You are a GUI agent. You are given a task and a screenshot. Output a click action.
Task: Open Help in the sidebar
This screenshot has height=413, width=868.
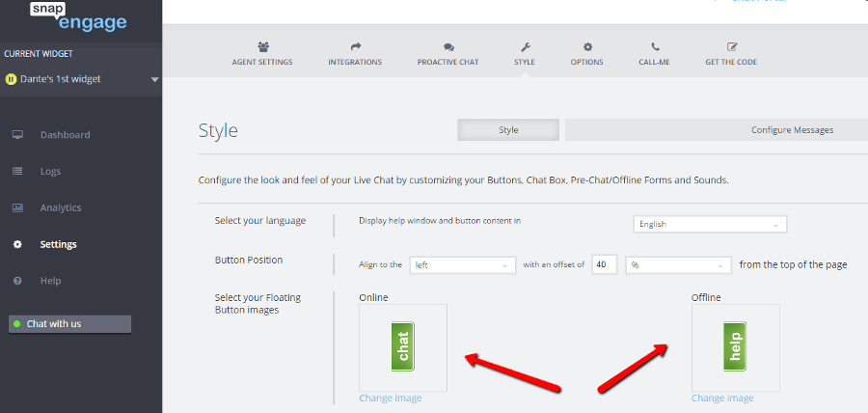point(50,281)
